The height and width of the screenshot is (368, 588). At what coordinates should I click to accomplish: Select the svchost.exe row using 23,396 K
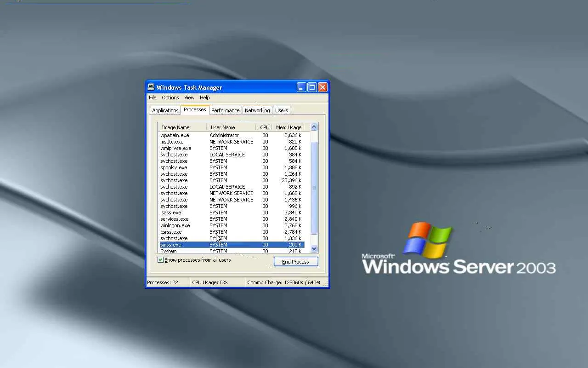pos(231,180)
